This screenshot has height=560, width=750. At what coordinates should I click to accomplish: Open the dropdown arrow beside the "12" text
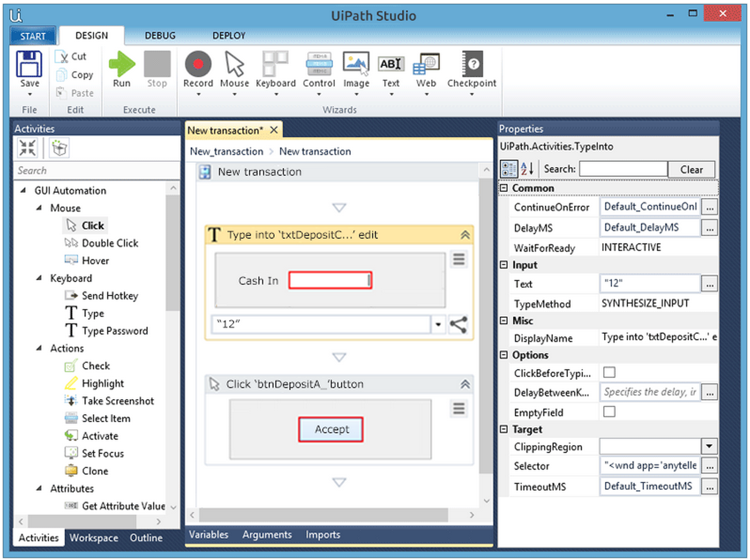pos(438,324)
